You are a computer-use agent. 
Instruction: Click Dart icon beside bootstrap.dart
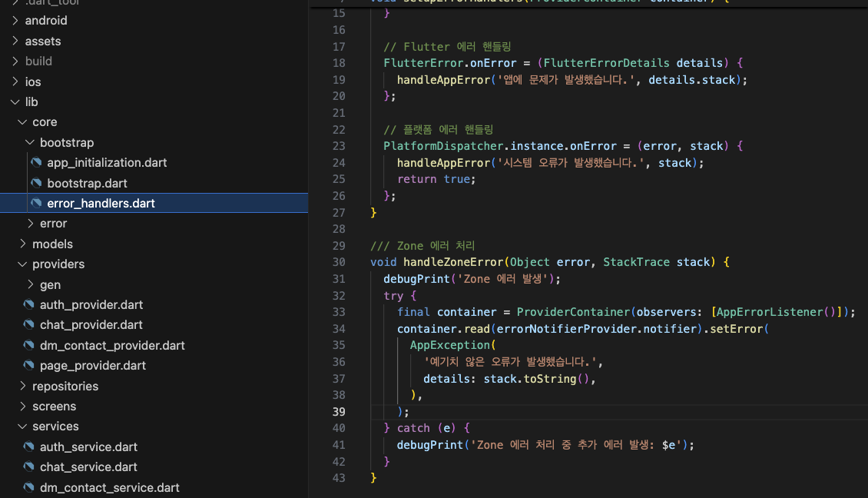point(37,183)
